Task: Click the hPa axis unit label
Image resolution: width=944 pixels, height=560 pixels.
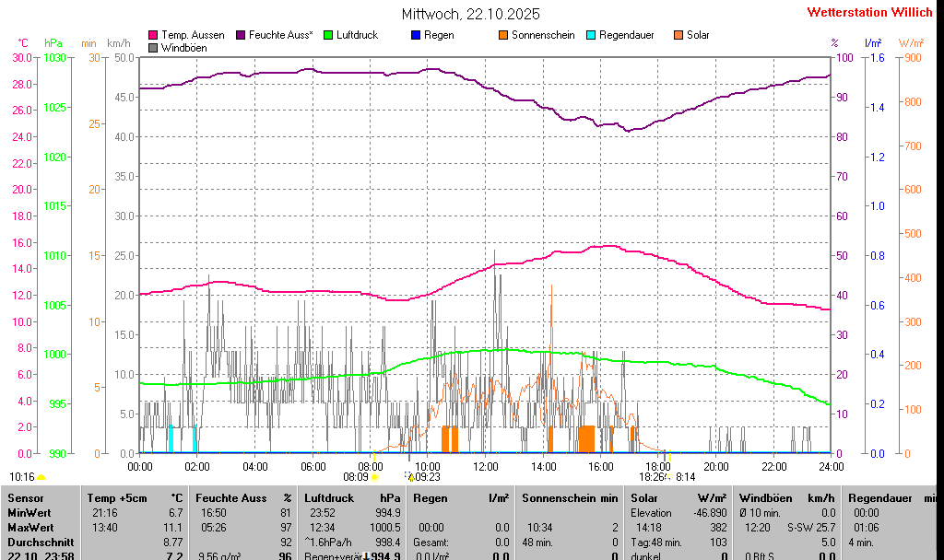Action: (x=53, y=43)
